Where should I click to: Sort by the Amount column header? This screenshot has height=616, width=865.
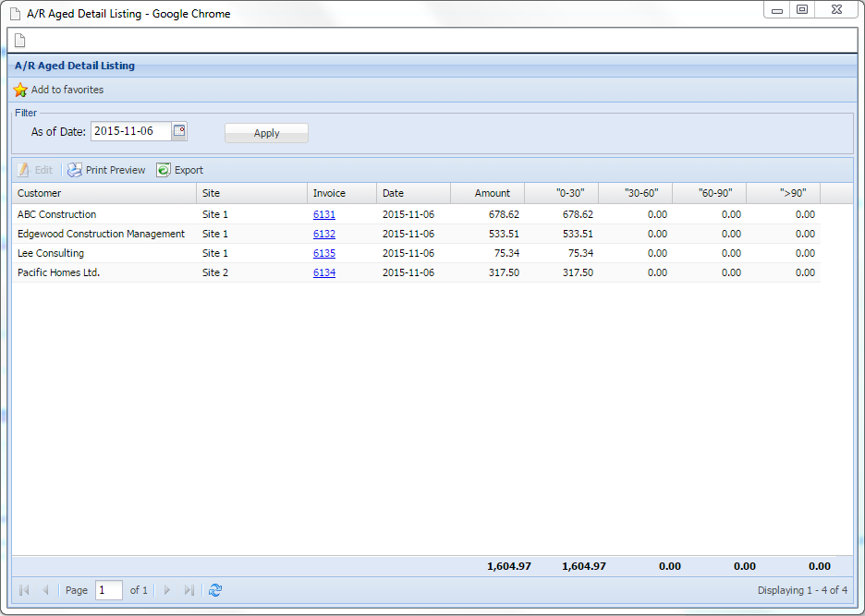coord(487,193)
